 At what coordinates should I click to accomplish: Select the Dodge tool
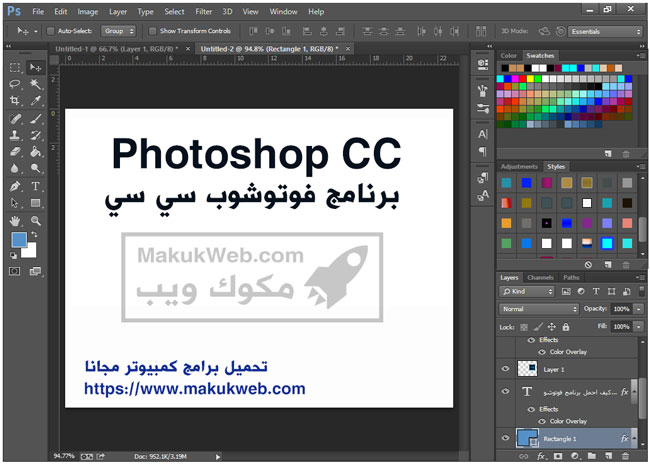pos(36,168)
